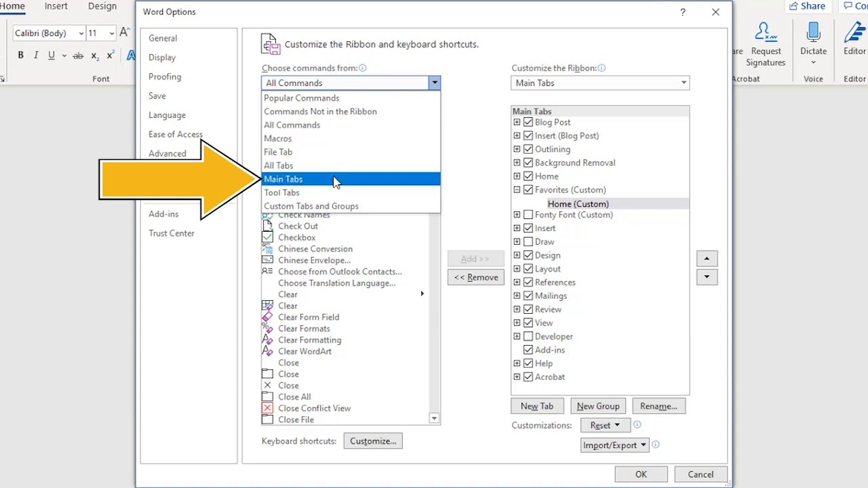Click info icon beside Customize the Ribbon
Viewport: 868px width, 488px height.
[601, 68]
